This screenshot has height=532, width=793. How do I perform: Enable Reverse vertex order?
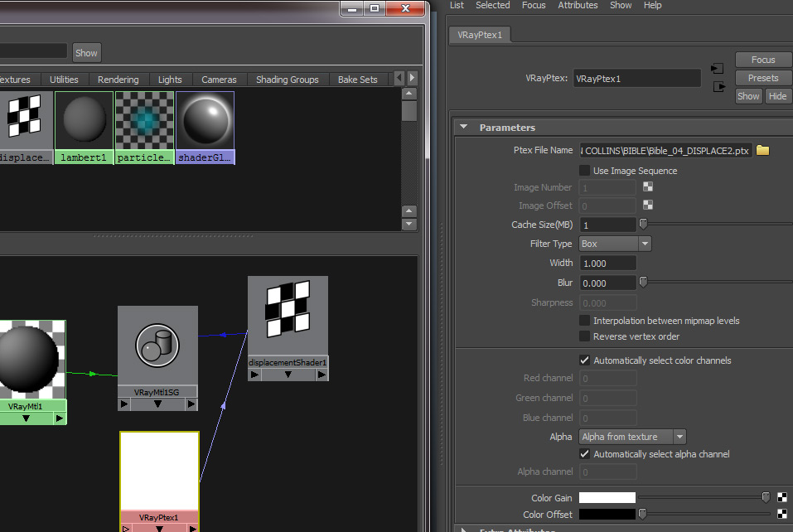click(x=584, y=336)
